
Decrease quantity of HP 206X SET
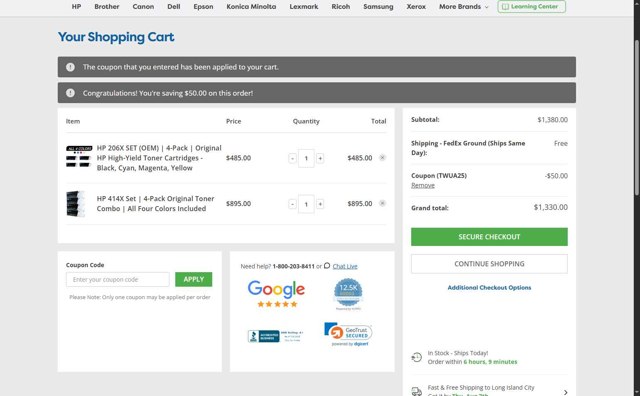[292, 158]
